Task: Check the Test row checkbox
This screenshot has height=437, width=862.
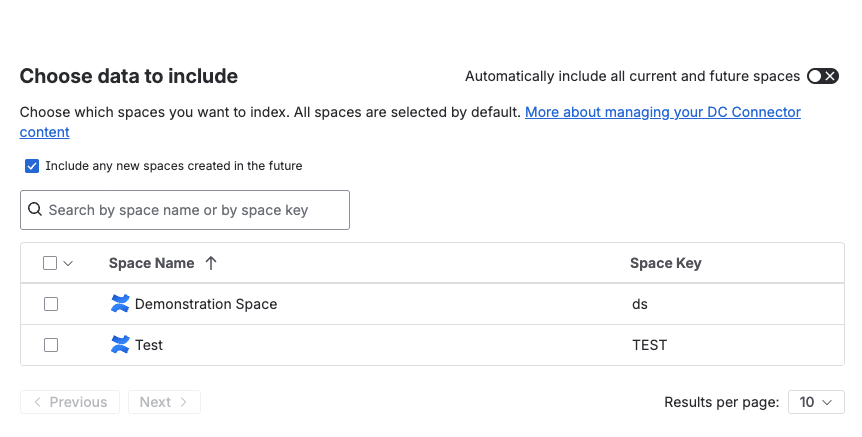Action: (51, 345)
